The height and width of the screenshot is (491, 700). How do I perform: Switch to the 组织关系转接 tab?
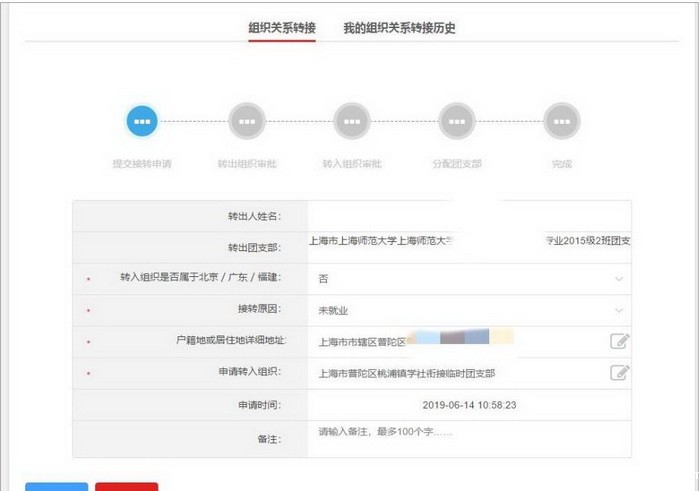tap(282, 28)
